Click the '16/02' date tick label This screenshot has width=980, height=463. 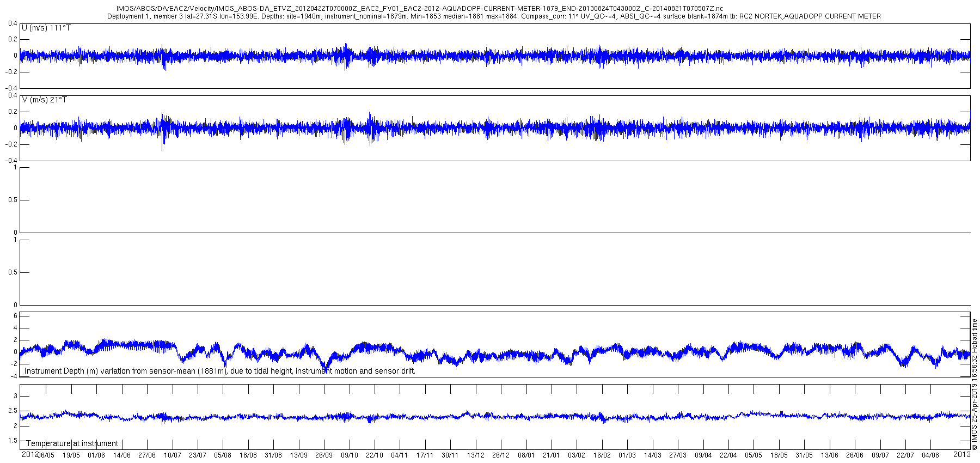pyautogui.click(x=602, y=455)
